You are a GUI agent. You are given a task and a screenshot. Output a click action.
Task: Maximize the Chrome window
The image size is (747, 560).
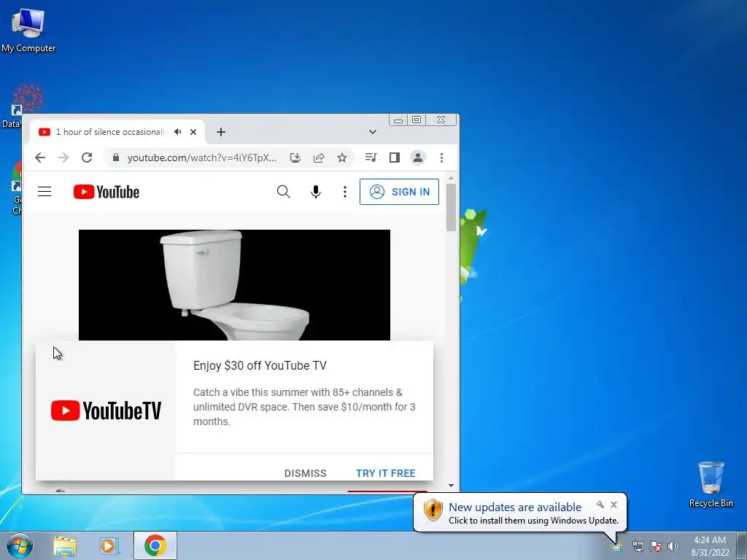point(417,120)
